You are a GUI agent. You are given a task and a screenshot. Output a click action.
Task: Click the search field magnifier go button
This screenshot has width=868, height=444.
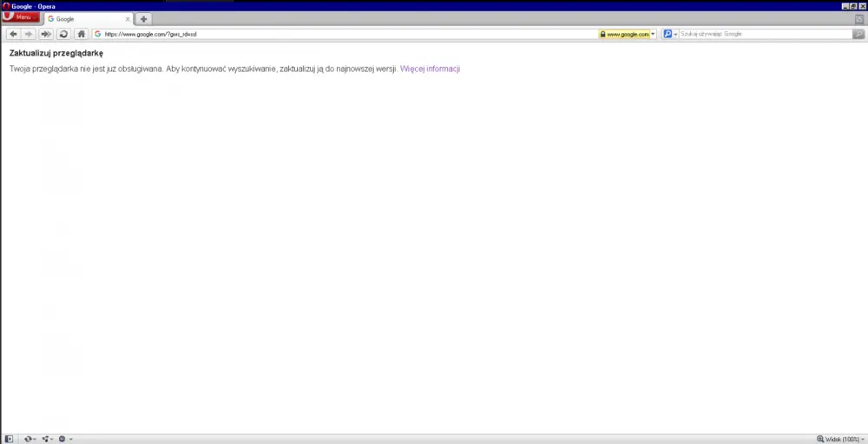858,34
